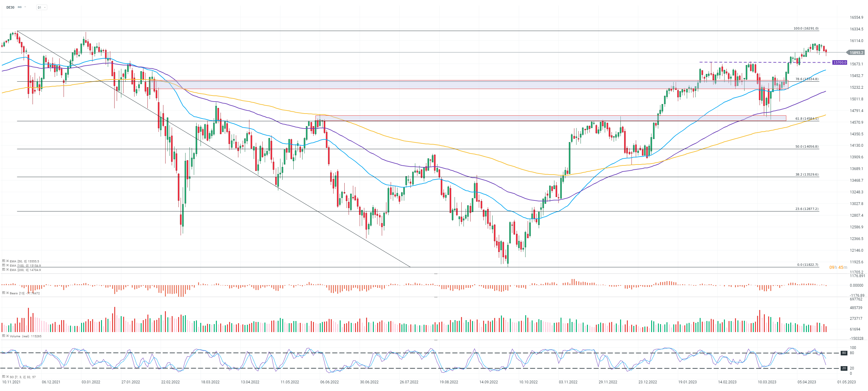Select the stochastic 80 level marker
868x391 pixels.
coord(844,353)
